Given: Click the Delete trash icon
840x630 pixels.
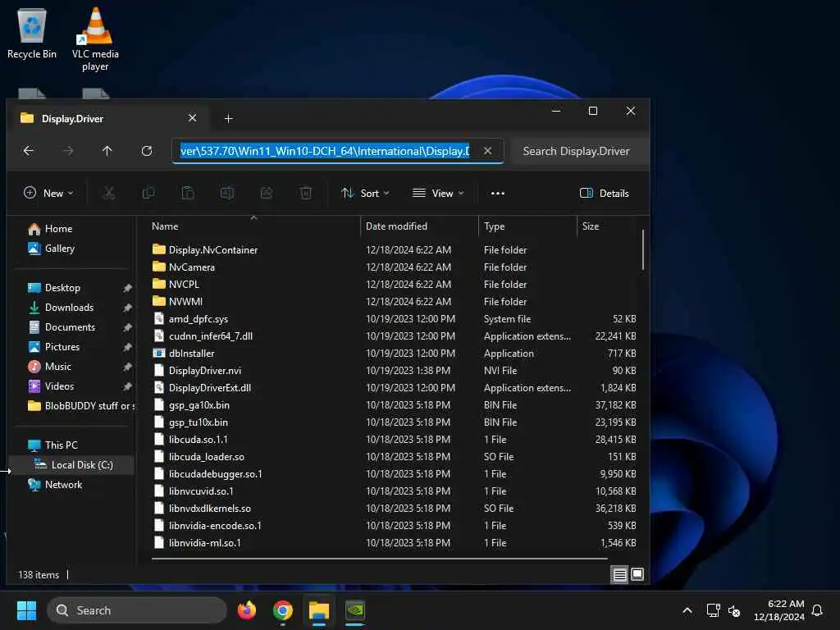Looking at the screenshot, I should point(306,194).
